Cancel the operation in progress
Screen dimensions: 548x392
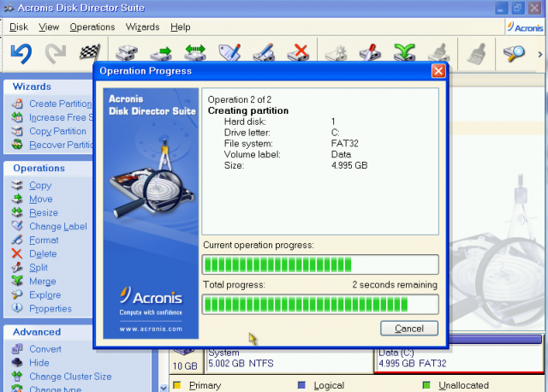click(x=409, y=329)
